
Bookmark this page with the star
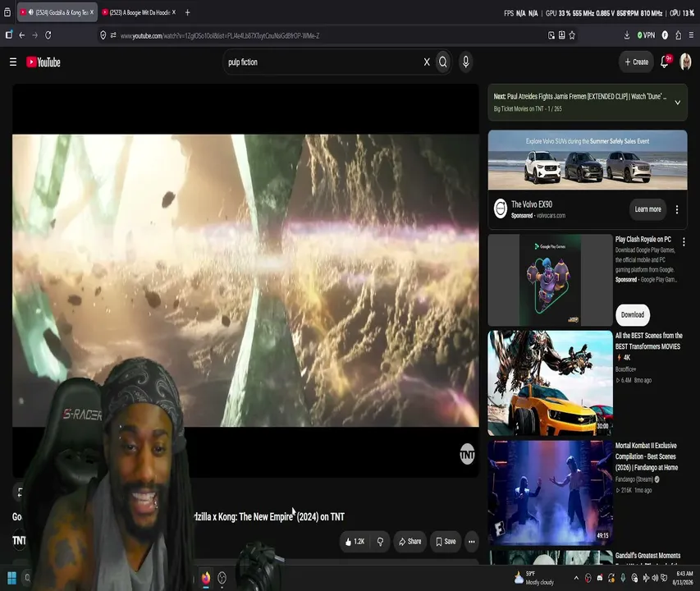pyautogui.click(x=572, y=35)
